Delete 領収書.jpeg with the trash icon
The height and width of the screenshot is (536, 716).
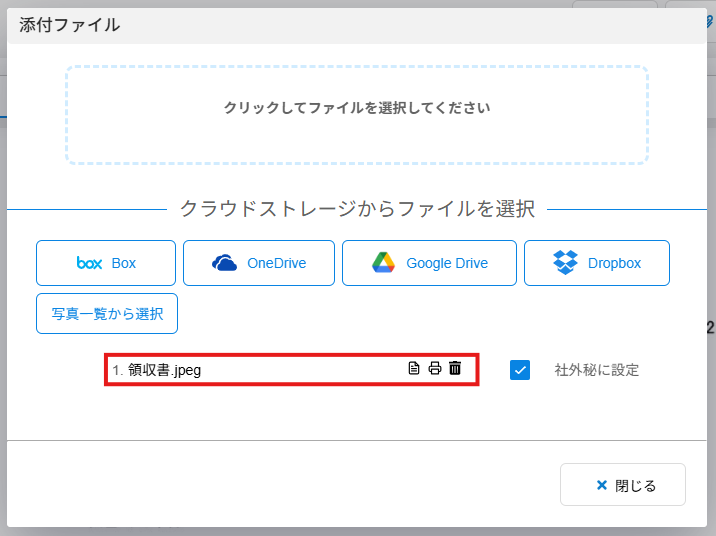click(x=455, y=368)
